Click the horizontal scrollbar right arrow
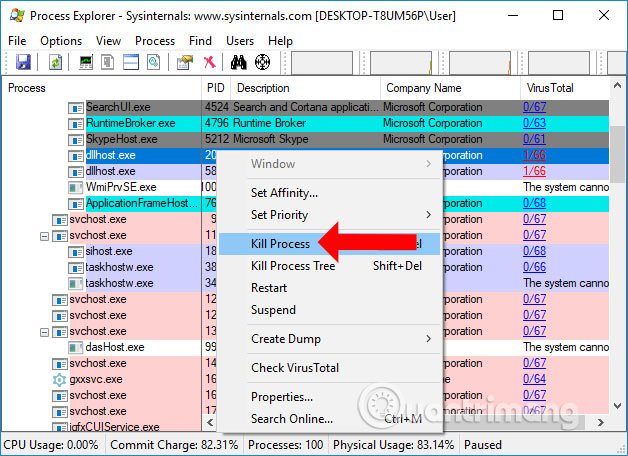 (x=600, y=422)
